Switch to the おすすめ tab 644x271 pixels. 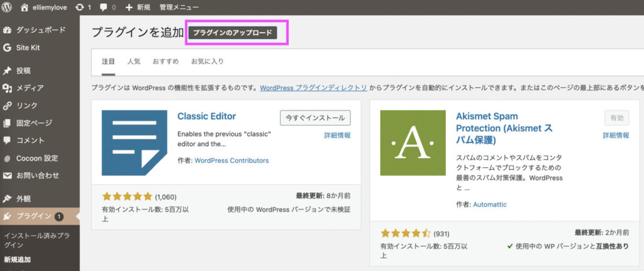click(x=165, y=62)
